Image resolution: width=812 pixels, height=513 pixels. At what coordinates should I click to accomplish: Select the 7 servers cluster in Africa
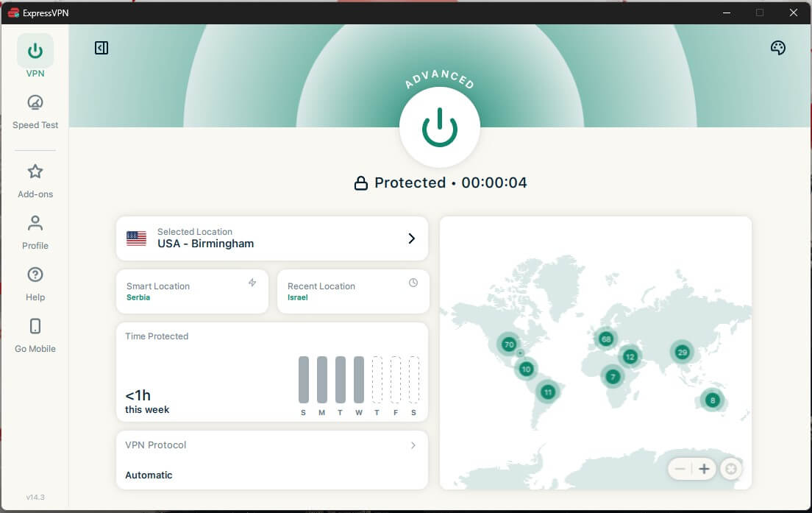point(613,377)
